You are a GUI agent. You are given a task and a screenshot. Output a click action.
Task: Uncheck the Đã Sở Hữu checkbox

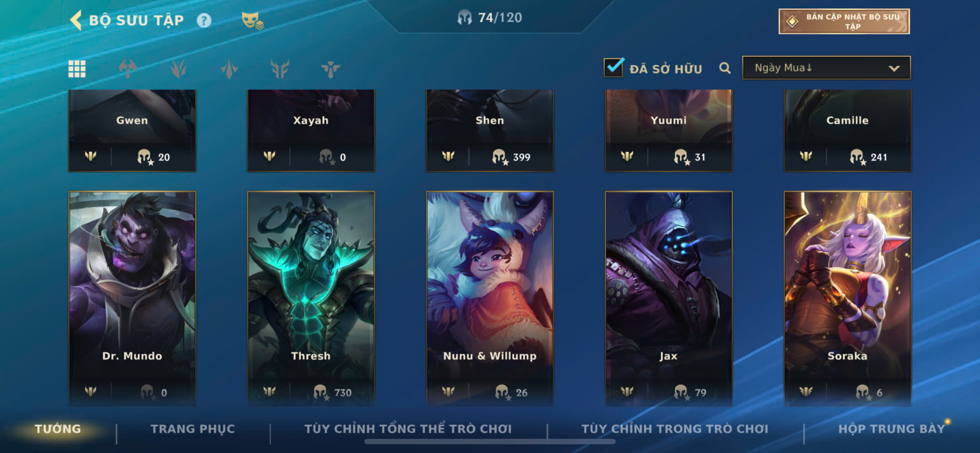click(614, 68)
